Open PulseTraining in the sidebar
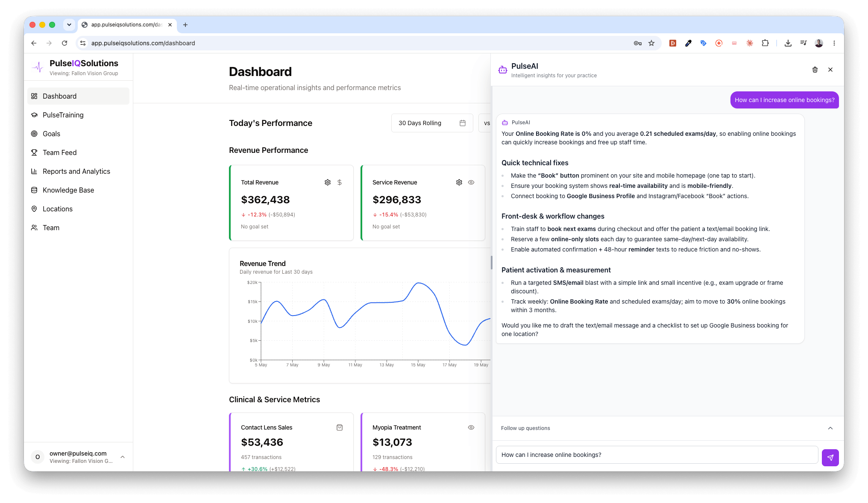The width and height of the screenshot is (868, 503). point(78,115)
